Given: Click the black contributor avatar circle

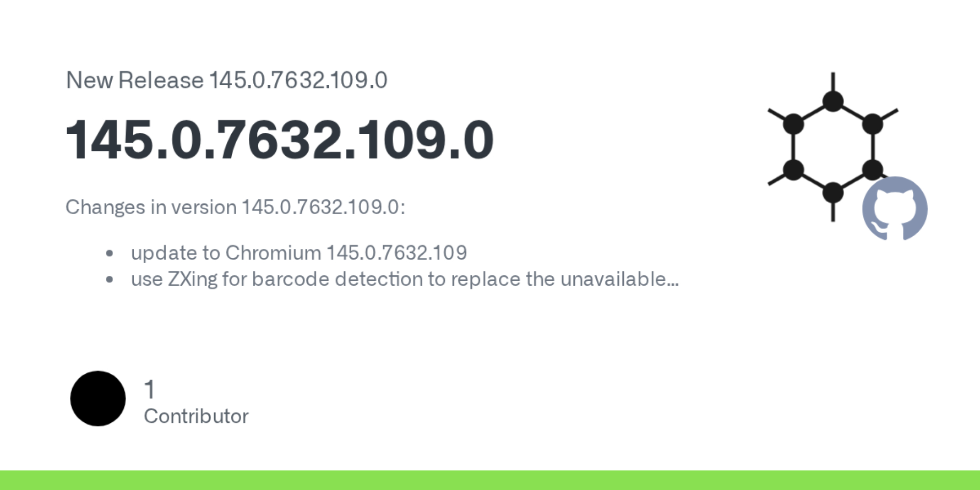Looking at the screenshot, I should click(98, 398).
